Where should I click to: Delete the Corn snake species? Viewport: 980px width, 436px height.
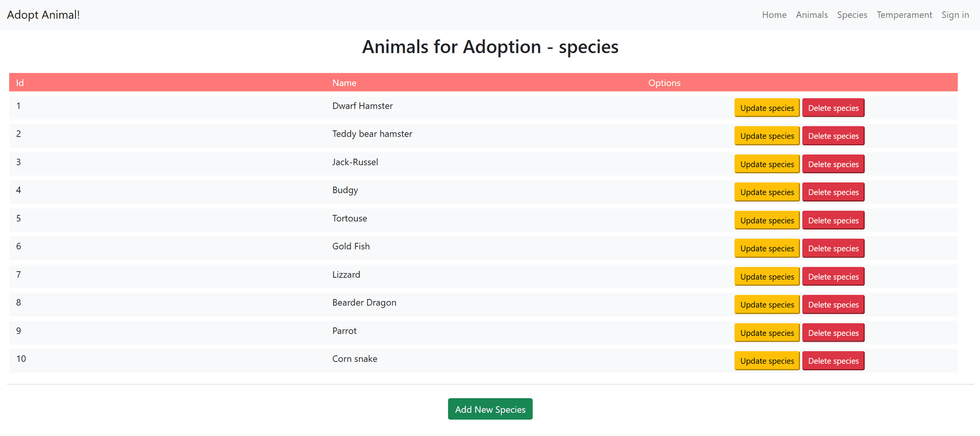tap(833, 361)
